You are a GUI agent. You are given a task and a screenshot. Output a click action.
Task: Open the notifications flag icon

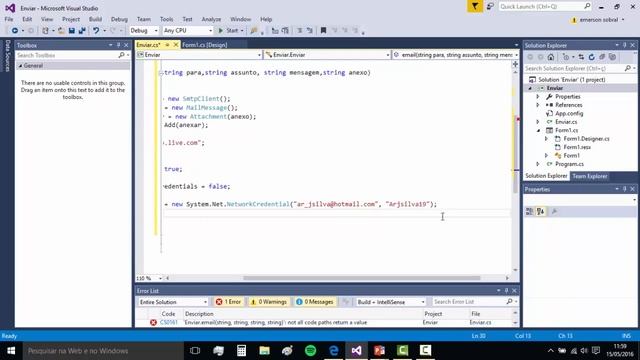tap(475, 7)
